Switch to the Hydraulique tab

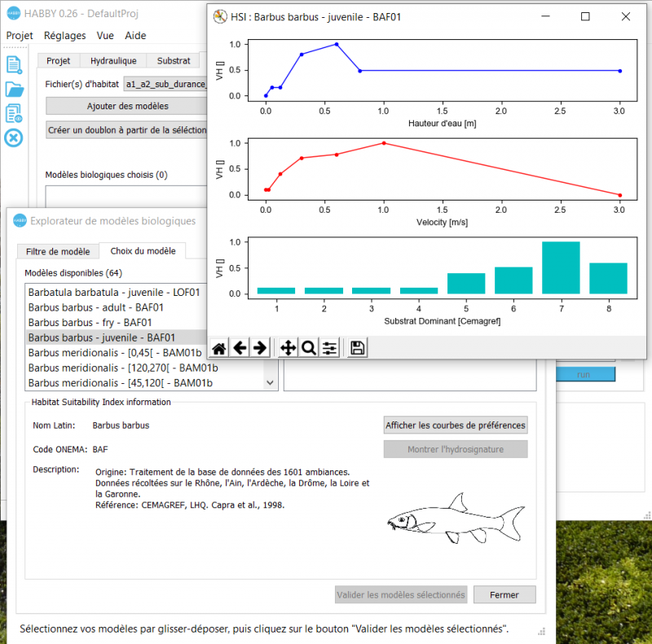coord(113,60)
